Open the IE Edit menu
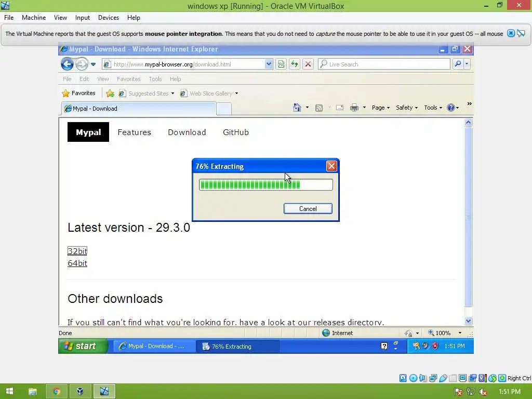The height and width of the screenshot is (399, 532). [84, 79]
